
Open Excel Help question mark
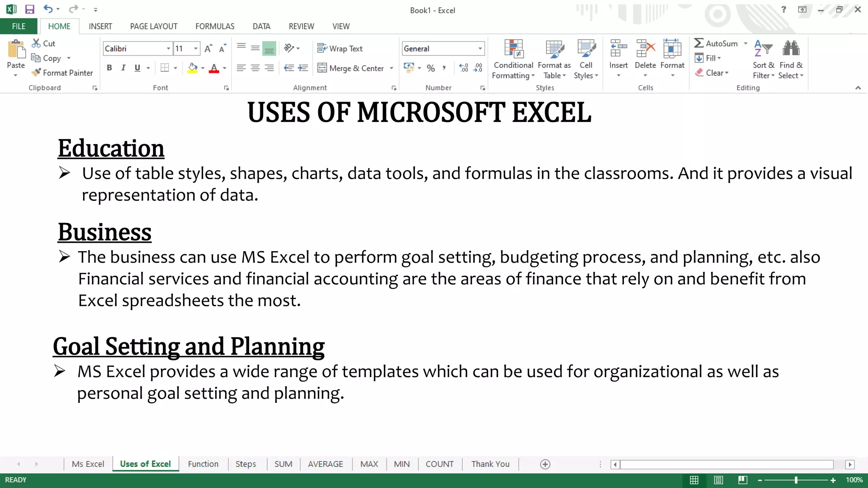[784, 9]
